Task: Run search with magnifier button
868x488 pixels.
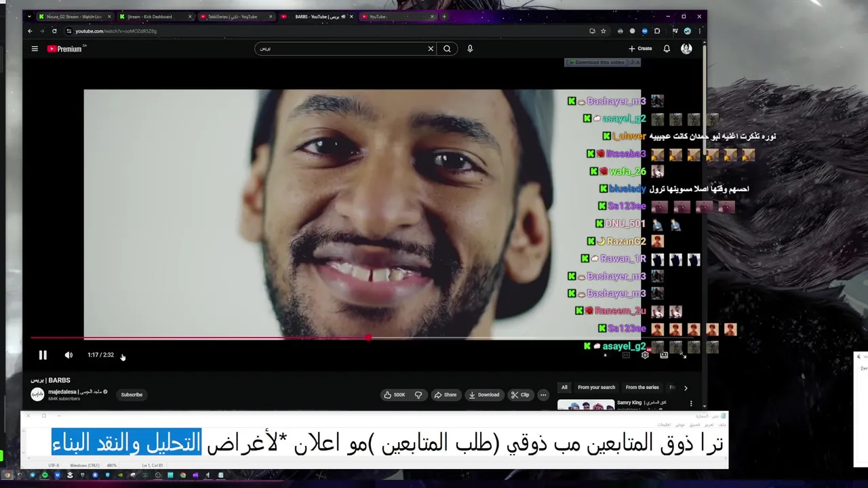Action: 447,49
